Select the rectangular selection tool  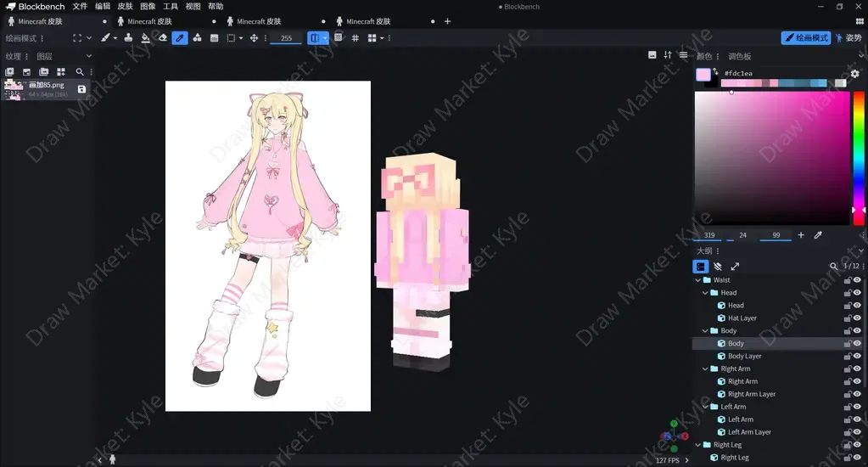tap(232, 37)
